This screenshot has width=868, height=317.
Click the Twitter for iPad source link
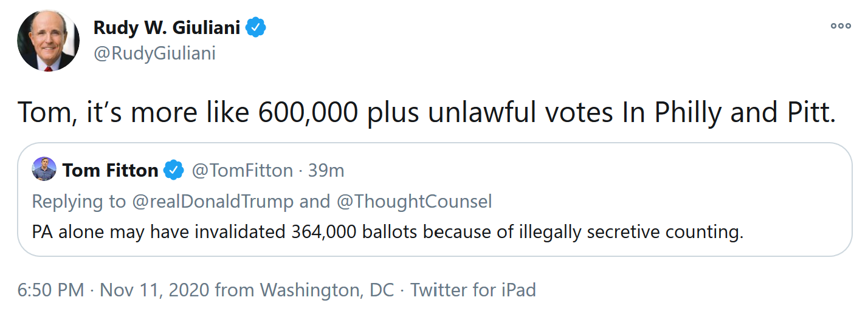pos(474,290)
